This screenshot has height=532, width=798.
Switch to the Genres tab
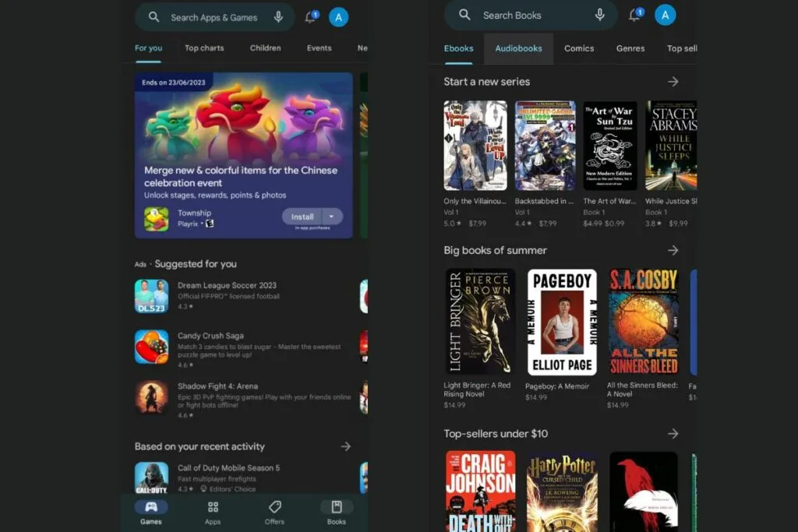[x=630, y=48]
